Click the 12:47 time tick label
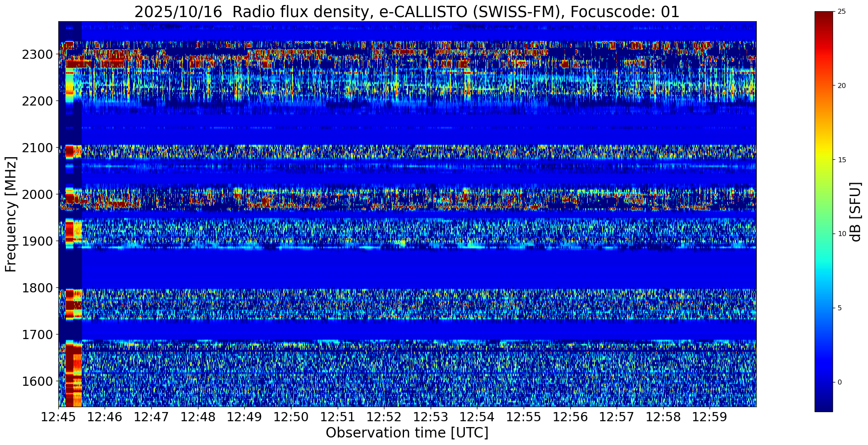This screenshot has height=445, width=868. tap(151, 417)
